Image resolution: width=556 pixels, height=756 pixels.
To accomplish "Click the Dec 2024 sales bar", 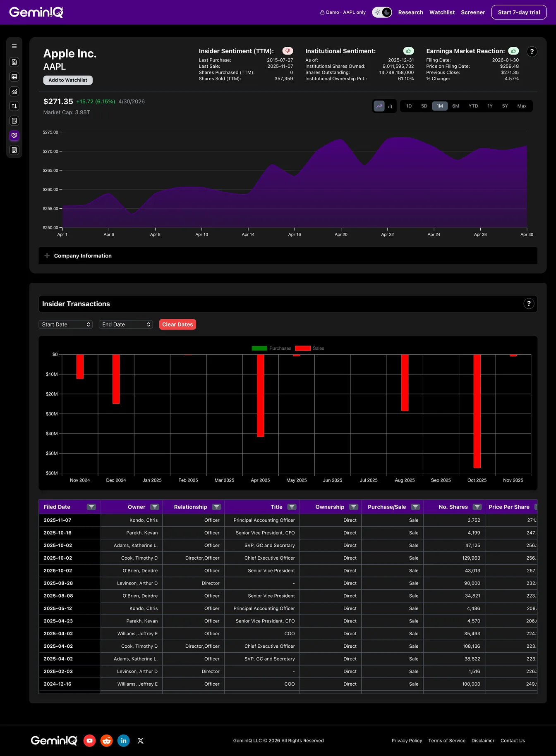I will click(116, 379).
